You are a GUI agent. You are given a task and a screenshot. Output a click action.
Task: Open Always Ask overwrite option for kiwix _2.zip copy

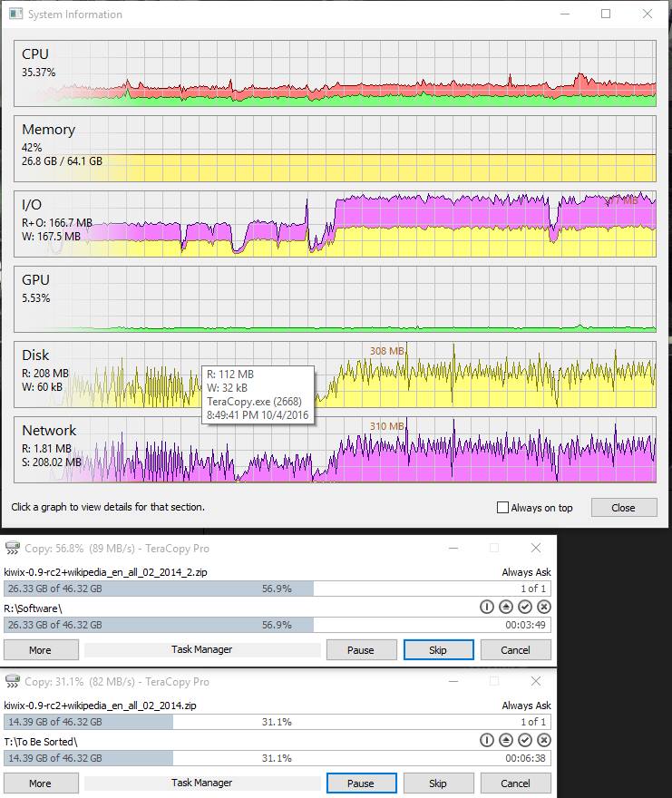[x=526, y=572]
